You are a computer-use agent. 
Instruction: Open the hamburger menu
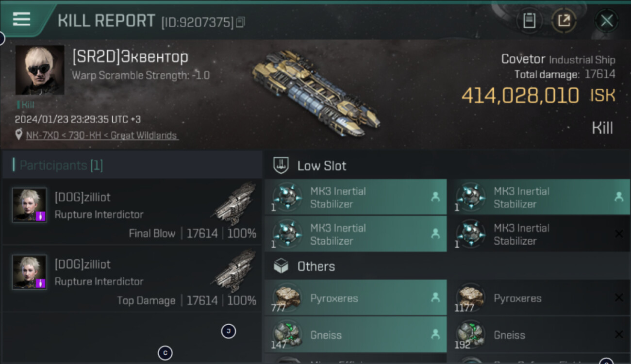click(x=21, y=19)
